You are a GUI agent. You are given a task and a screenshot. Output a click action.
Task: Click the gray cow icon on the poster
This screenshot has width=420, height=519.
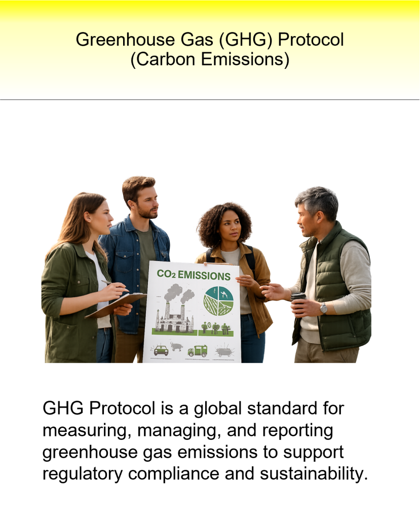(x=176, y=347)
